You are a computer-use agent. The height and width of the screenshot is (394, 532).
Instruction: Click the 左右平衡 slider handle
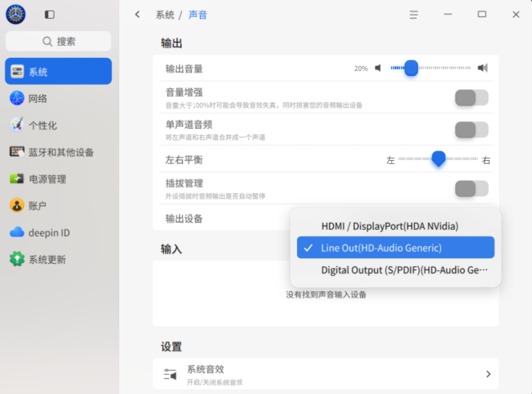coord(439,159)
